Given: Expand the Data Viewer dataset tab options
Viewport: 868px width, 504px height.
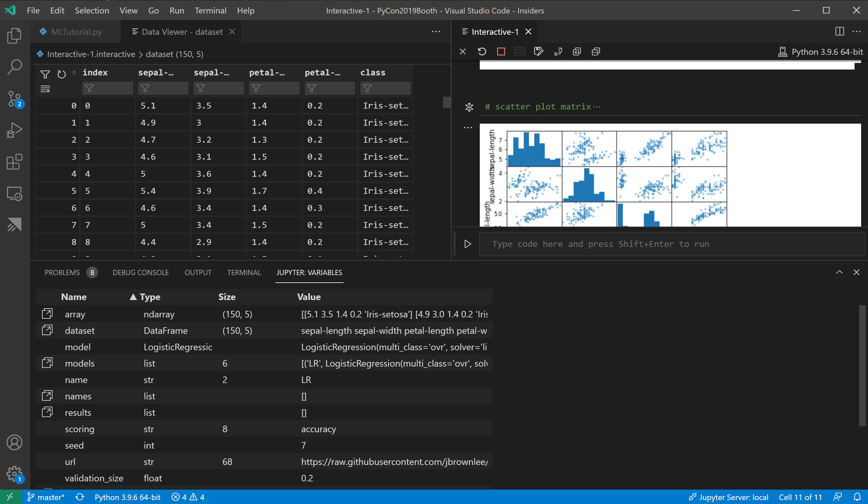Looking at the screenshot, I should [x=436, y=32].
